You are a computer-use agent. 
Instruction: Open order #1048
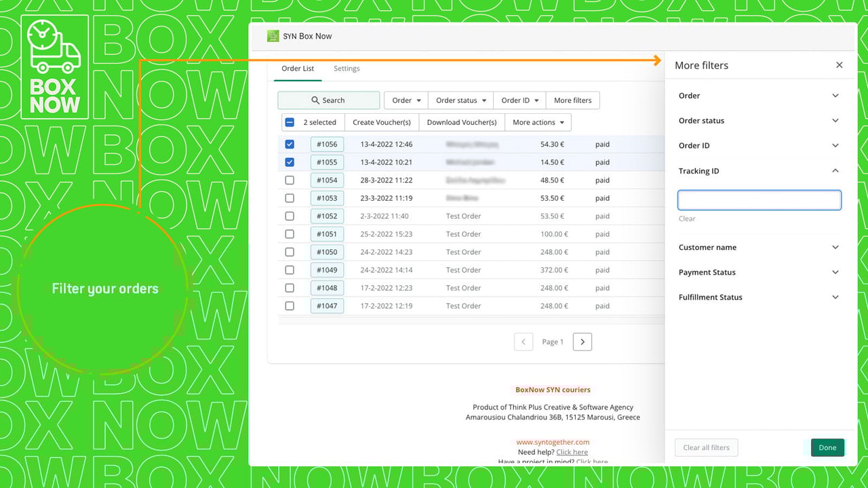(327, 288)
